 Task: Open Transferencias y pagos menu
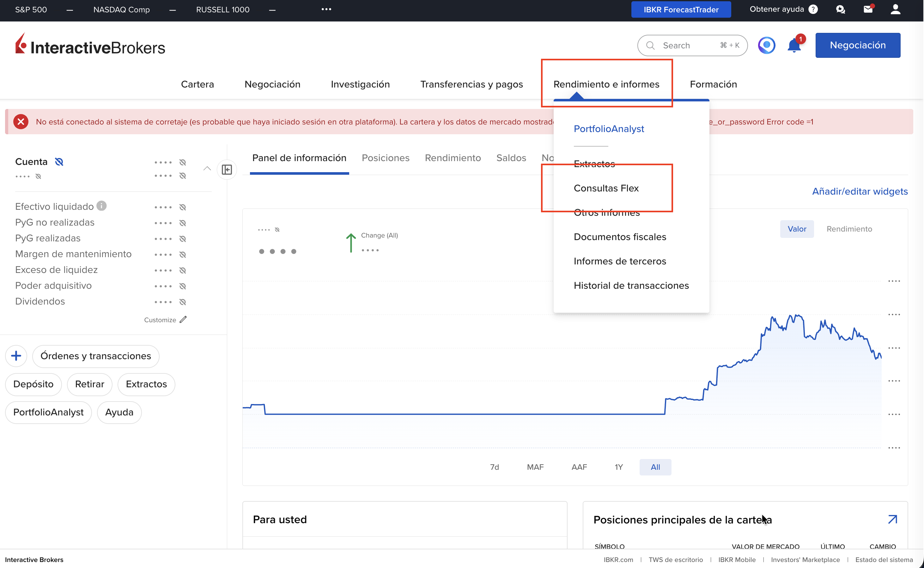pos(471,84)
